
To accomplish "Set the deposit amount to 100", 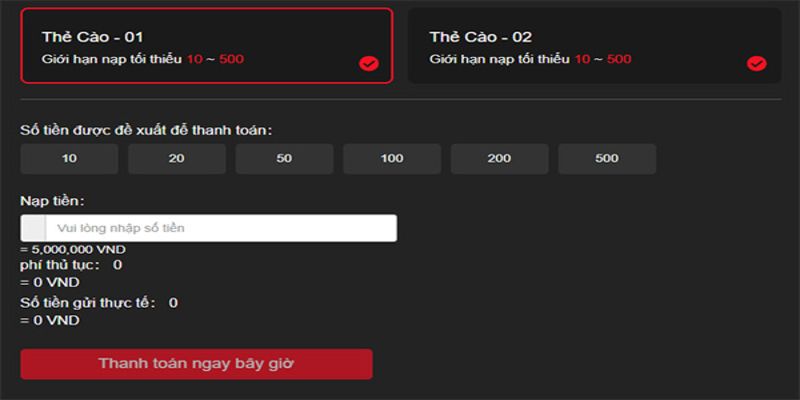I will pyautogui.click(x=392, y=159).
